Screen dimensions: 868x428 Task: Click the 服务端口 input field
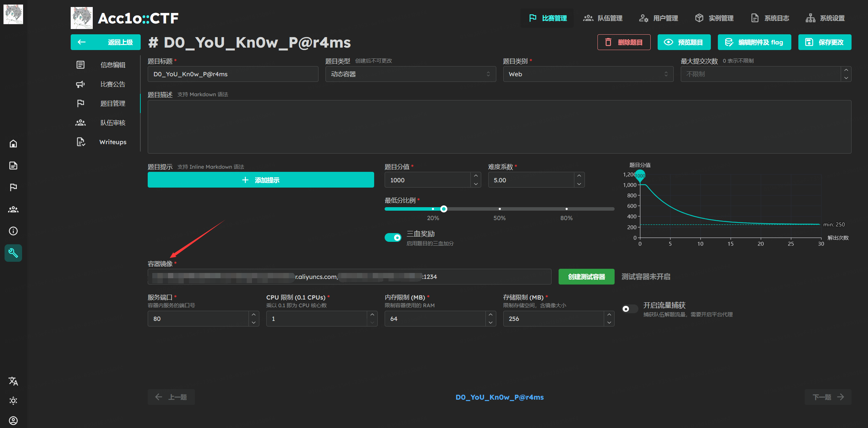pos(198,319)
